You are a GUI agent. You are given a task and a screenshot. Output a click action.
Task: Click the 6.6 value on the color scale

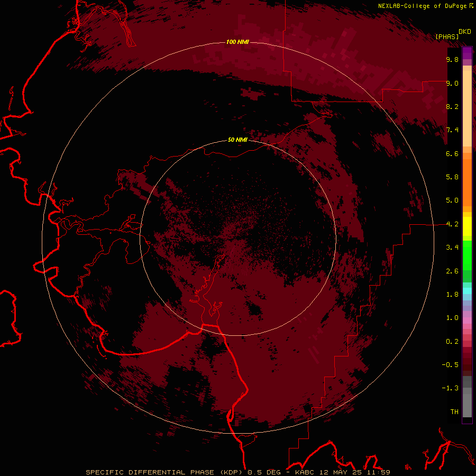pyautogui.click(x=452, y=153)
